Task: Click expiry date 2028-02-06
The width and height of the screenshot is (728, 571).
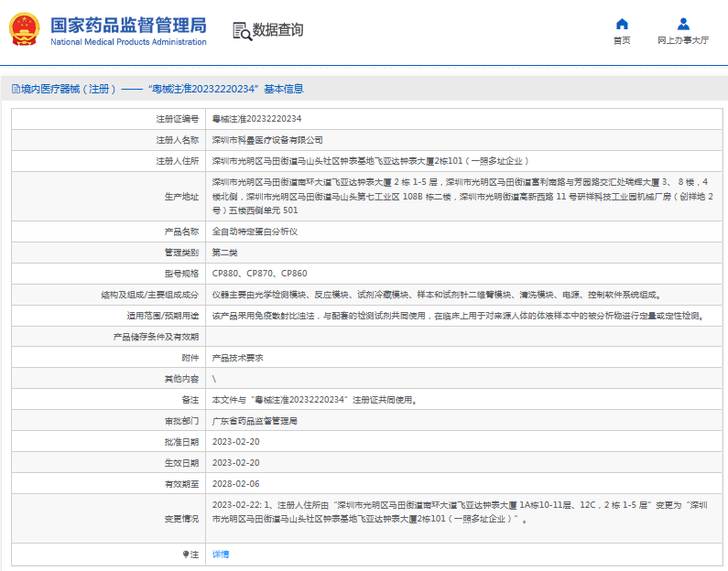Action: click(236, 484)
